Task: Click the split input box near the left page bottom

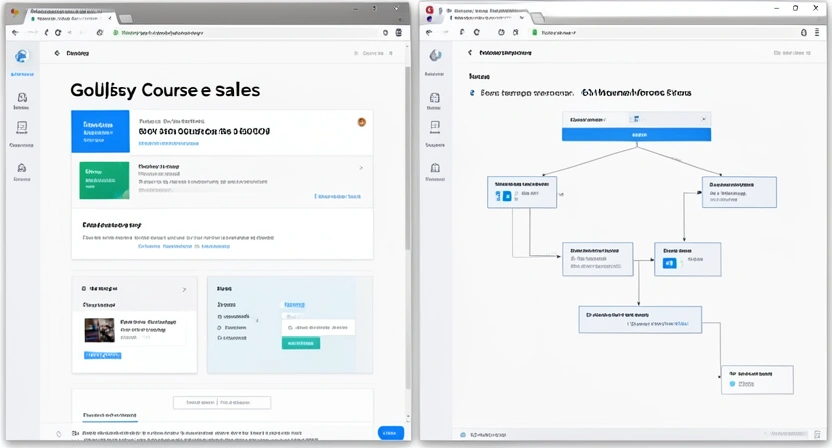Action: (x=222, y=402)
